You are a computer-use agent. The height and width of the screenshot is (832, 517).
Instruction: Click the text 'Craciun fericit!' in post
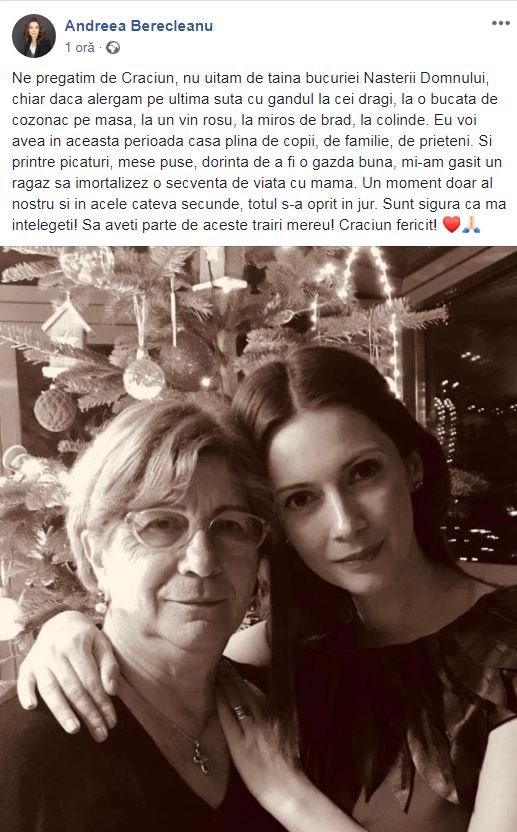tap(388, 225)
